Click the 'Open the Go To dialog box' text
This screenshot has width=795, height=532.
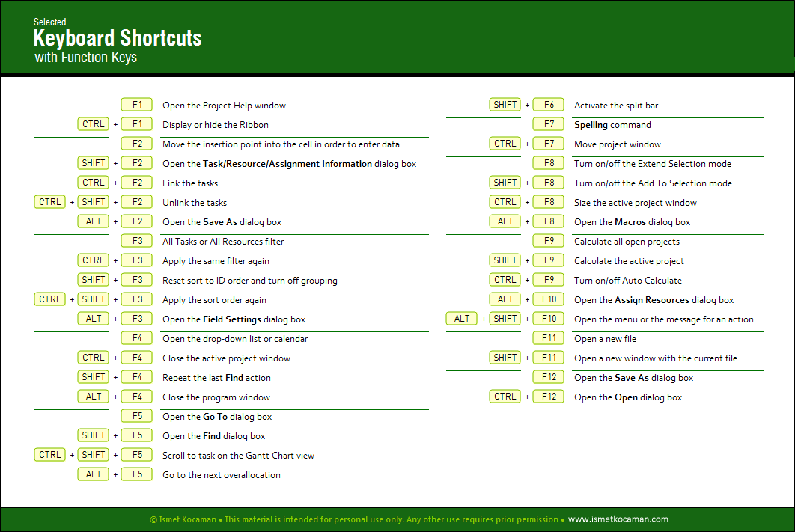click(x=217, y=417)
